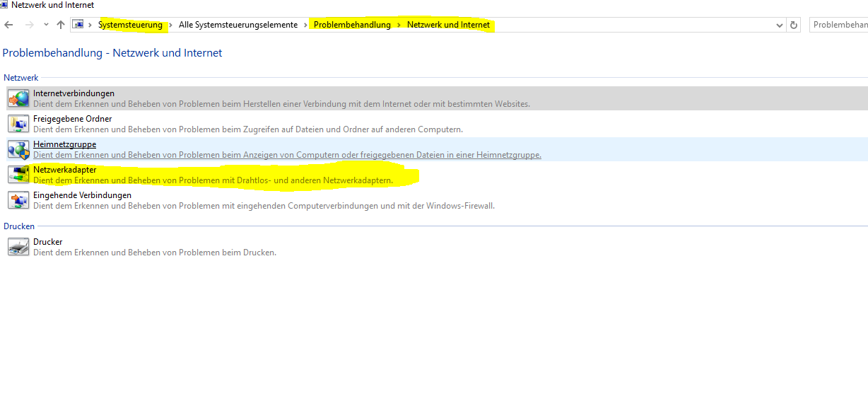Open the Heimnetzgruppe link
Viewport: 868px width, 394px height.
[x=64, y=144]
